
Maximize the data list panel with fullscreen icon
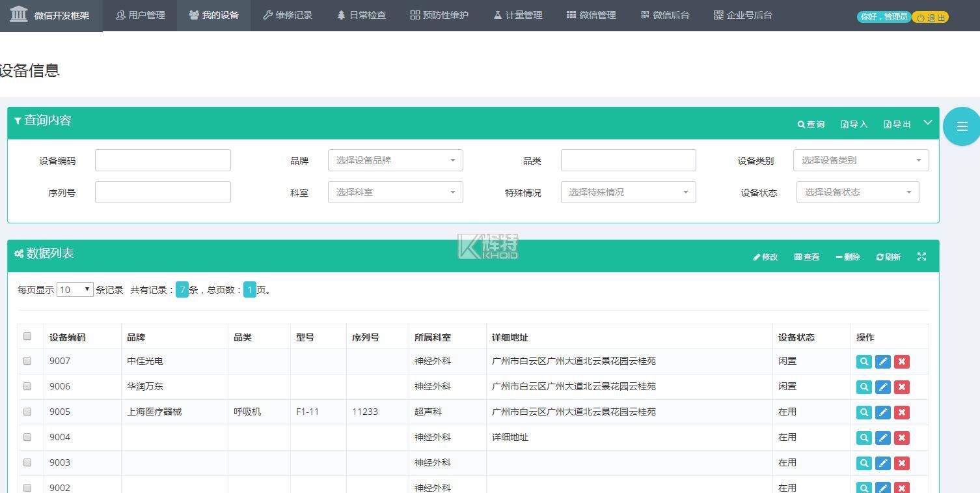pos(921,257)
